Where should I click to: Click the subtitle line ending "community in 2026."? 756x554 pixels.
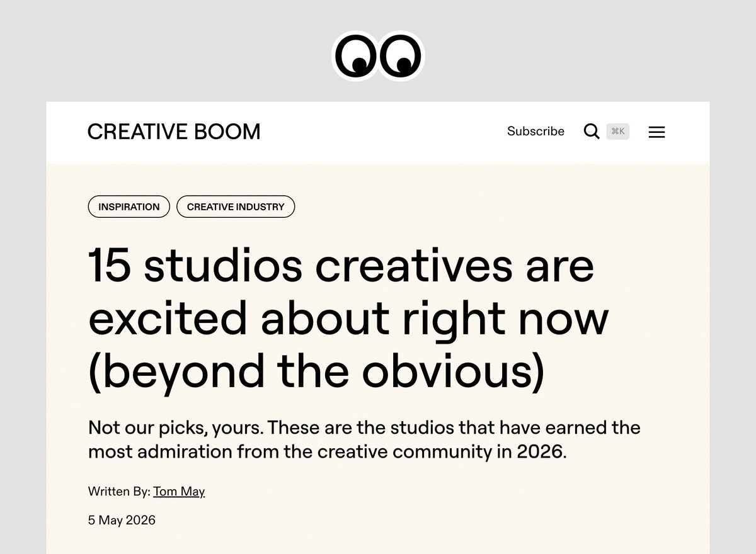pos(328,451)
